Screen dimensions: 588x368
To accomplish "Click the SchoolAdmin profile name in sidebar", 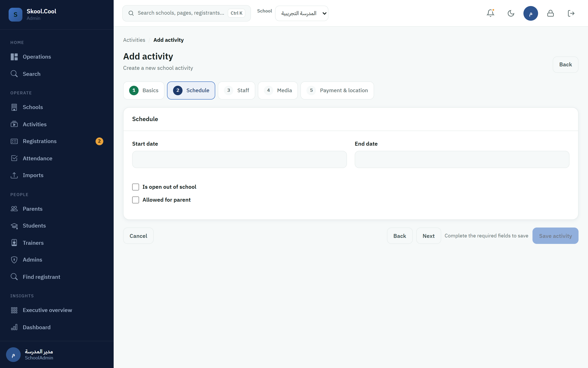I will tap(39, 358).
